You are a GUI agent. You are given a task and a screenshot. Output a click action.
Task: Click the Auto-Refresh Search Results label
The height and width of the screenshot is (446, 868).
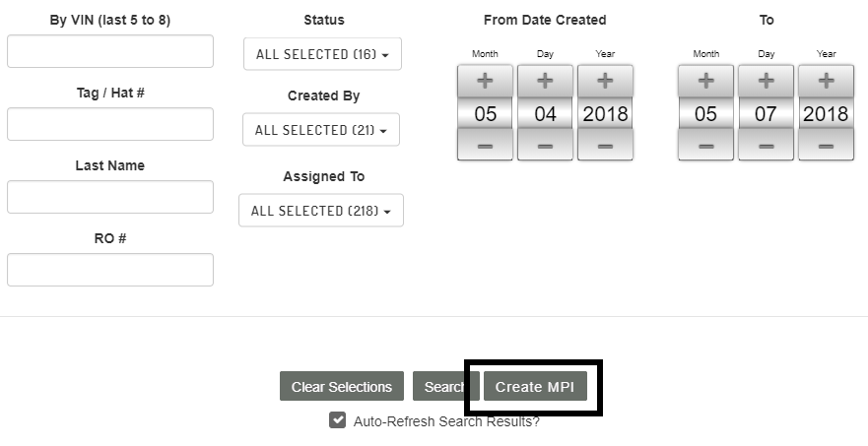pyautogui.click(x=446, y=421)
